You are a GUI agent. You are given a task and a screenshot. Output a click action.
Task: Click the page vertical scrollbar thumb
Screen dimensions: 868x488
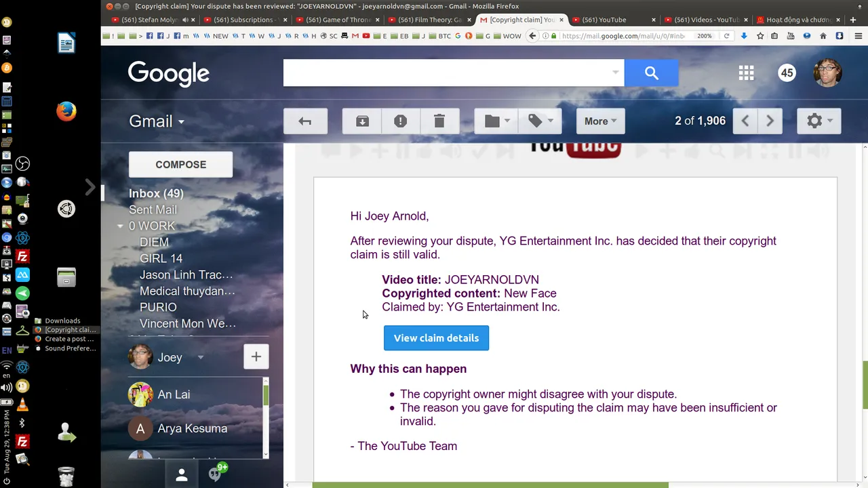865,385
